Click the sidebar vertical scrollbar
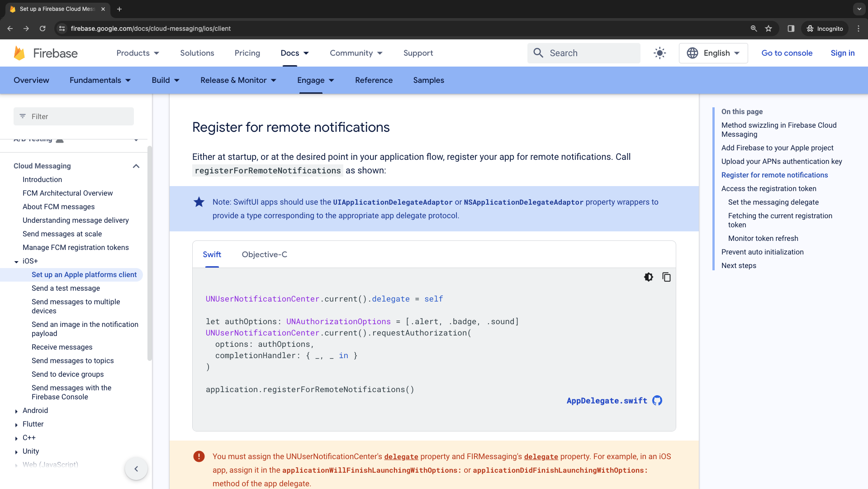868x489 pixels. 150,254
